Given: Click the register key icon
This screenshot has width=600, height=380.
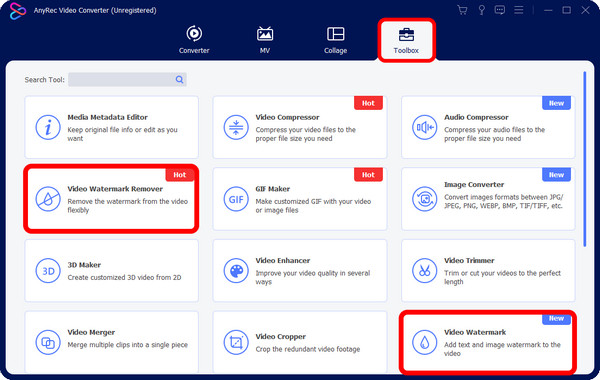Looking at the screenshot, I should [x=481, y=10].
